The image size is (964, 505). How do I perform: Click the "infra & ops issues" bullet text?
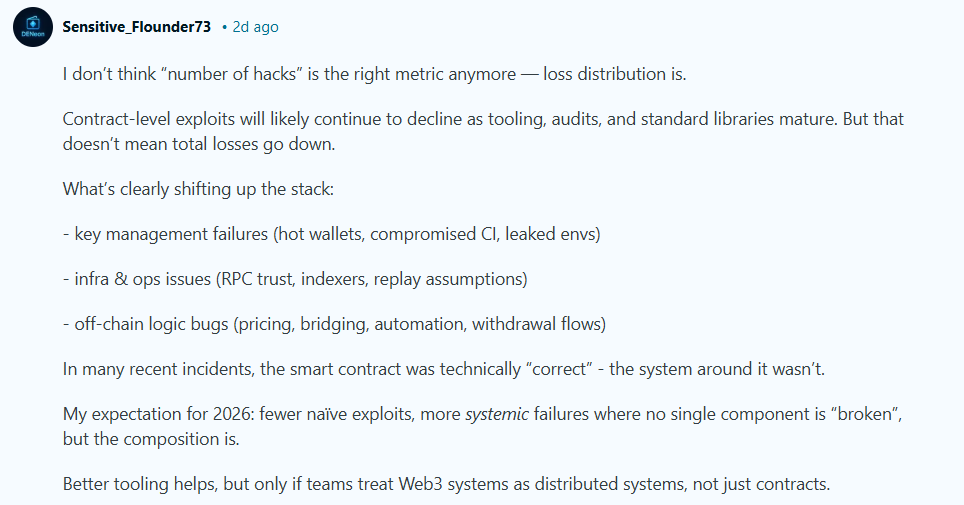click(142, 279)
